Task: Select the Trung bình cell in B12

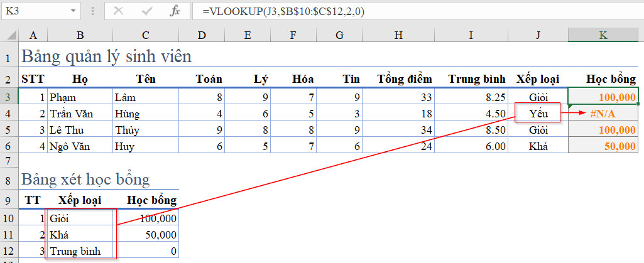Action: (80, 251)
